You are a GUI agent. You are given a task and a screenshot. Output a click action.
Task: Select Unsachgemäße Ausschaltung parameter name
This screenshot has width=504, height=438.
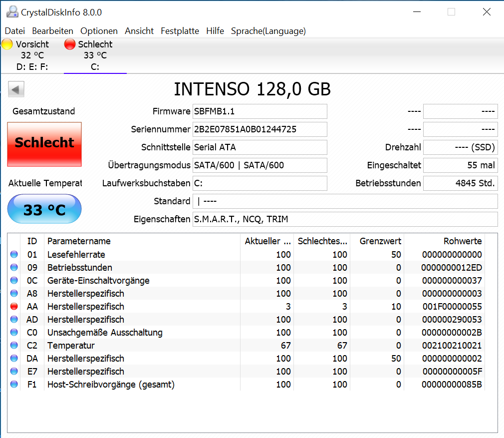coord(105,332)
